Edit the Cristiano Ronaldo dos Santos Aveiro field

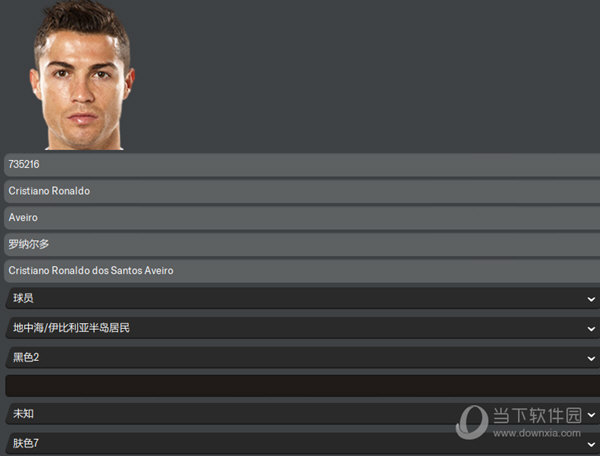coord(302,271)
